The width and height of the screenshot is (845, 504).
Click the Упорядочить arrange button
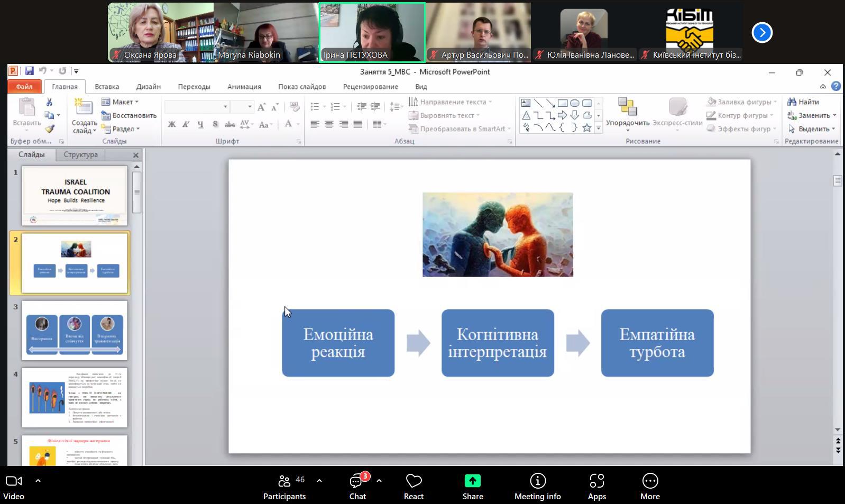tap(627, 113)
